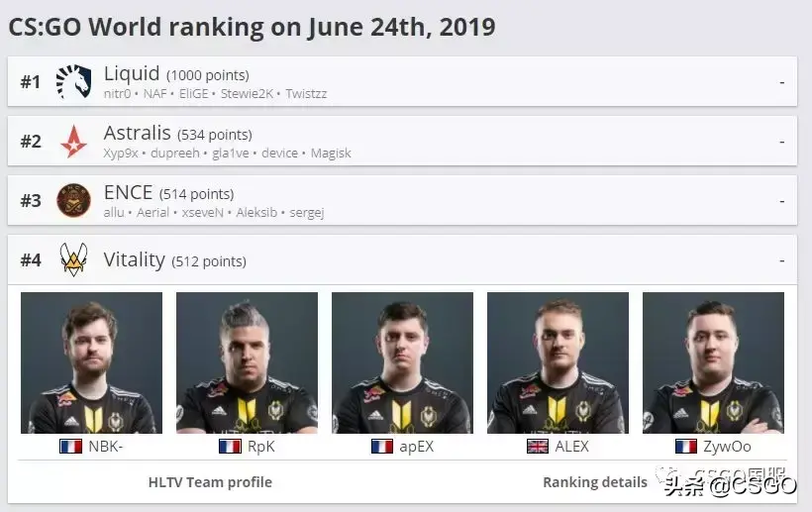Click the Liquid team logo
The image size is (812, 512).
point(73,81)
